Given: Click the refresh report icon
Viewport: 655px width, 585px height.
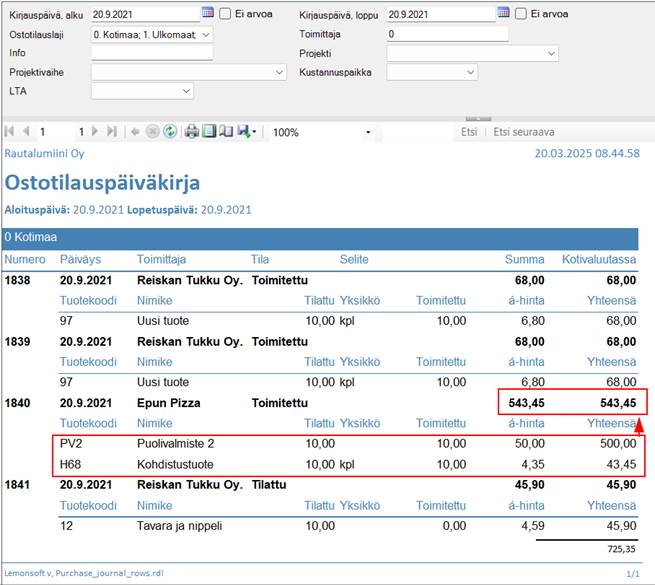Looking at the screenshot, I should pyautogui.click(x=170, y=132).
